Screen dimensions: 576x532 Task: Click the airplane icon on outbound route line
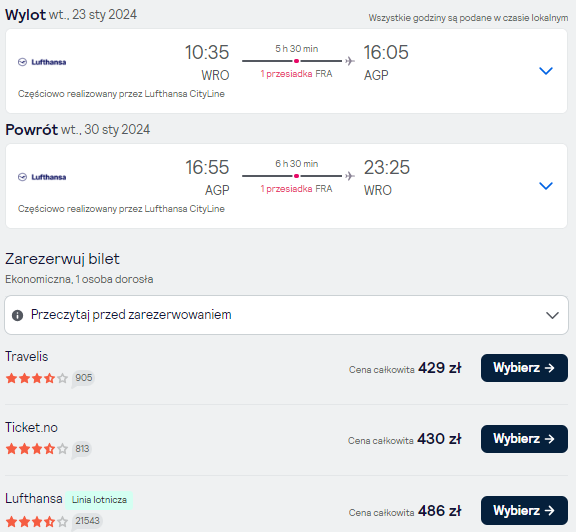[350, 61]
